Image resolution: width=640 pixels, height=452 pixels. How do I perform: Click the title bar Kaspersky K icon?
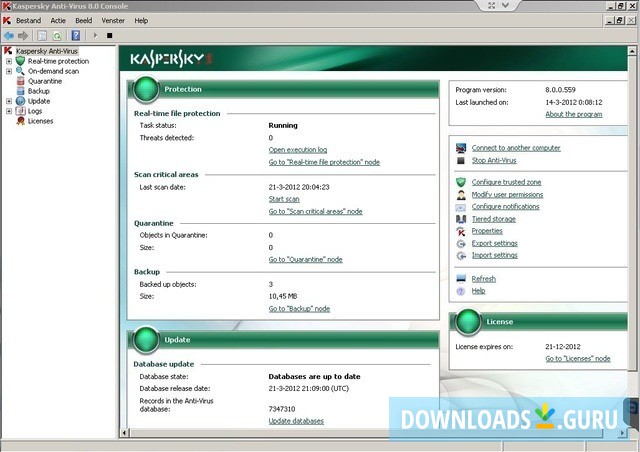[6, 6]
